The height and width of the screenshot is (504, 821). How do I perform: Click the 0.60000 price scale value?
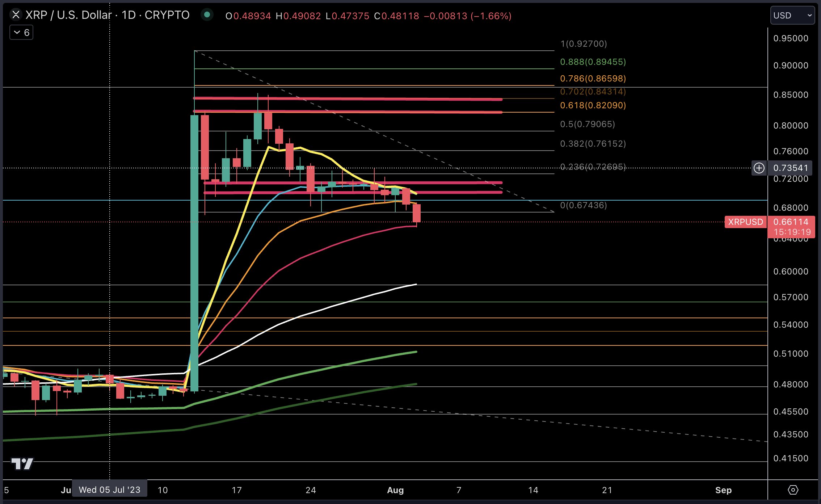coord(791,272)
